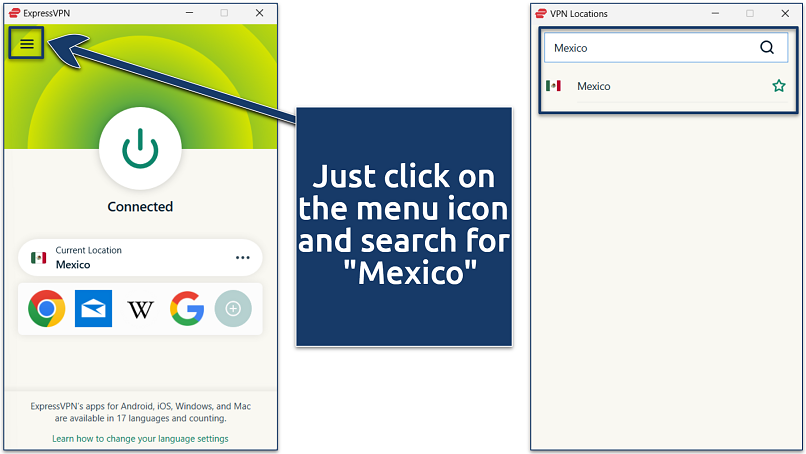The image size is (806, 454).
Task: Favorite Mexico with the star icon
Action: tap(779, 86)
